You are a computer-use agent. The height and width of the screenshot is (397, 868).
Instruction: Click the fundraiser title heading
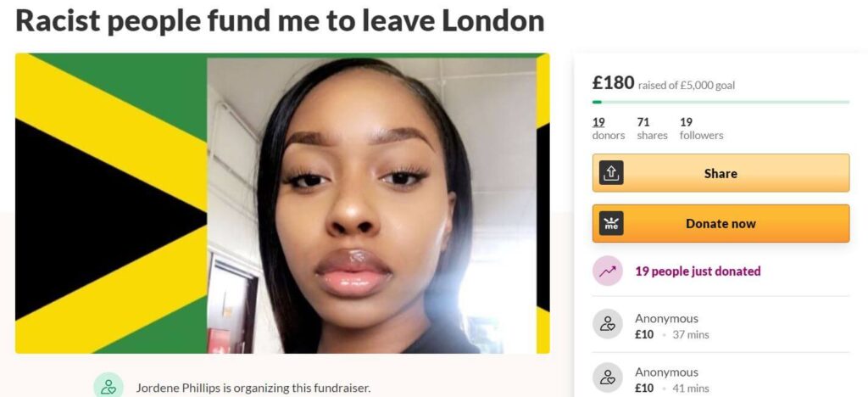[280, 21]
